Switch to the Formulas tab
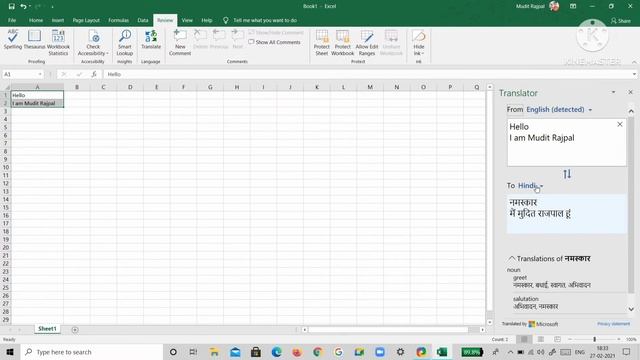 (x=118, y=20)
